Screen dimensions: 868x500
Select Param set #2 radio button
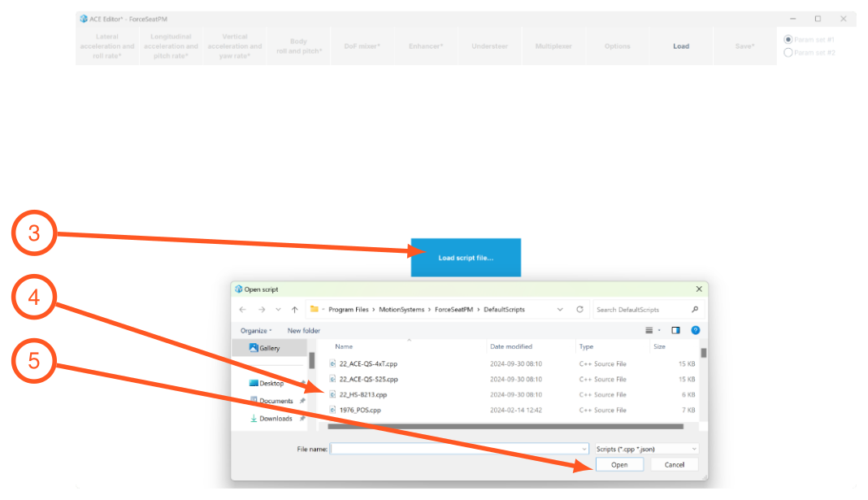click(x=788, y=53)
